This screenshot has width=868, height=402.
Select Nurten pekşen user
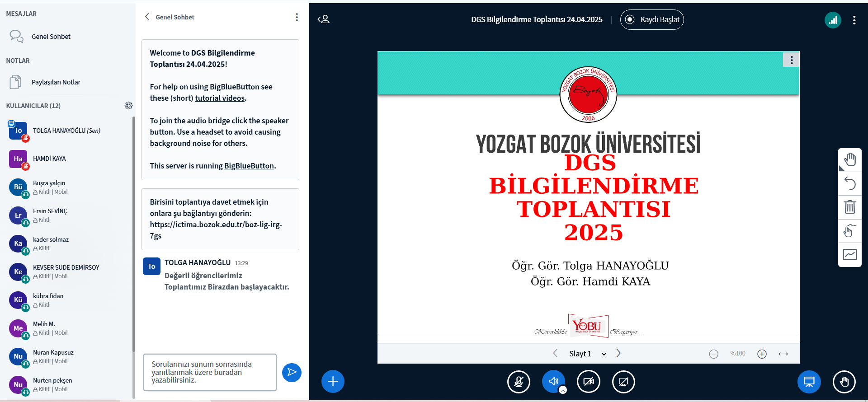[x=68, y=384]
